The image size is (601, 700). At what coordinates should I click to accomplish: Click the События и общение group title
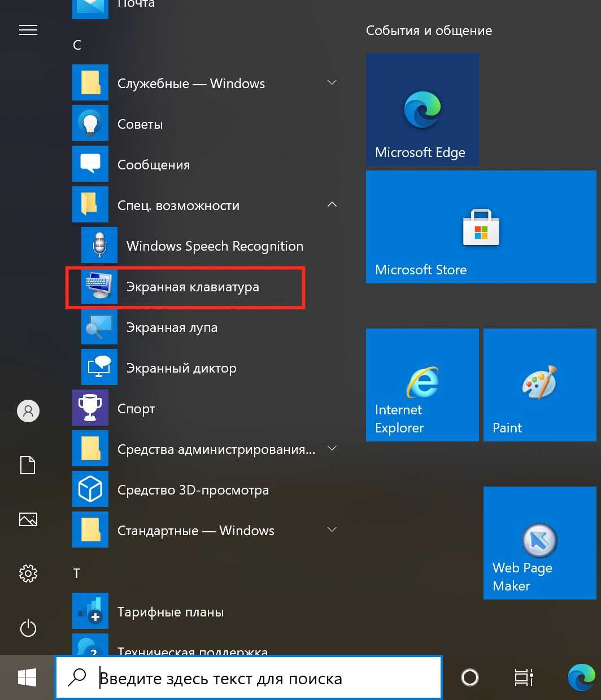(x=429, y=30)
